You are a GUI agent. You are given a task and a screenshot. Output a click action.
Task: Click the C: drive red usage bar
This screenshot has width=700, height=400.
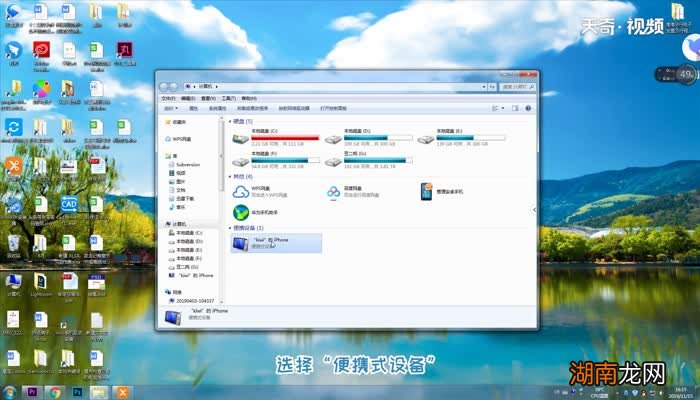[285, 138]
